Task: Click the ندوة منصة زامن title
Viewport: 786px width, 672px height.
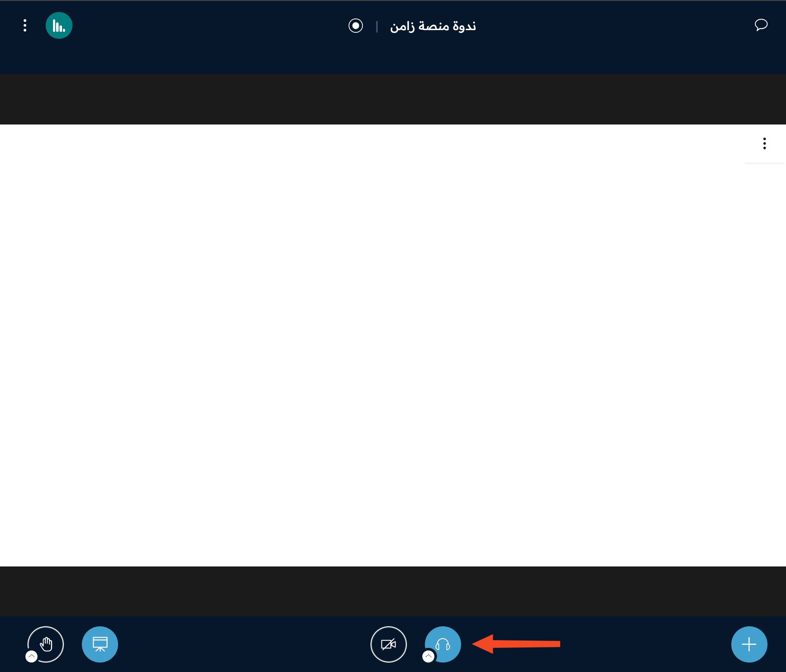Action: click(433, 26)
